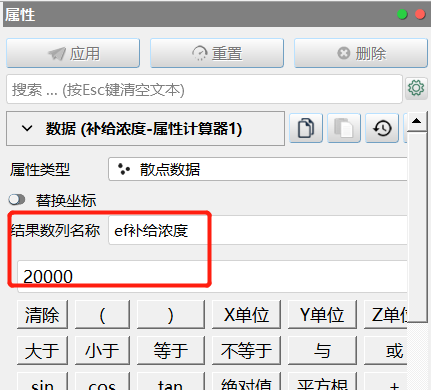Click the Y单位 button

[322, 315]
